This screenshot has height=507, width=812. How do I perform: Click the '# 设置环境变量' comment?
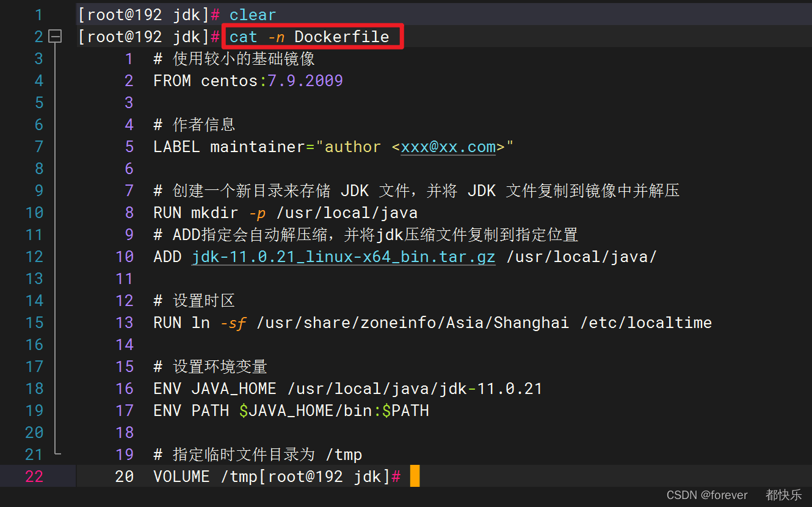coord(210,367)
